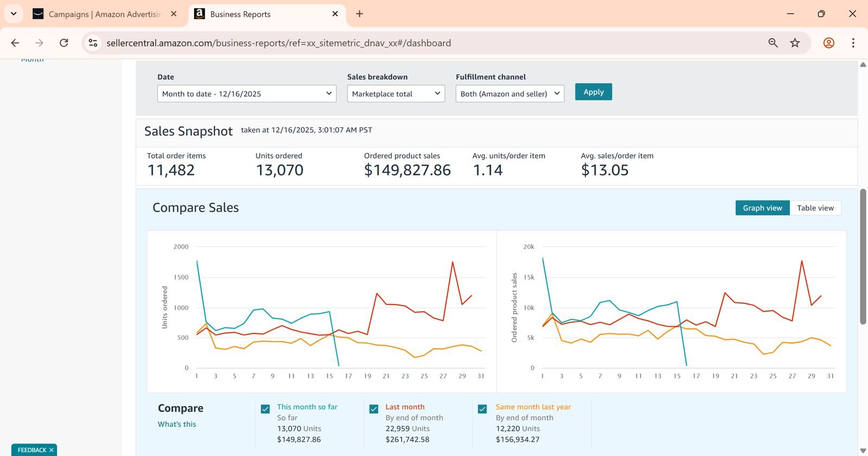
Task: Open the site information icon in address bar
Action: pos(93,43)
